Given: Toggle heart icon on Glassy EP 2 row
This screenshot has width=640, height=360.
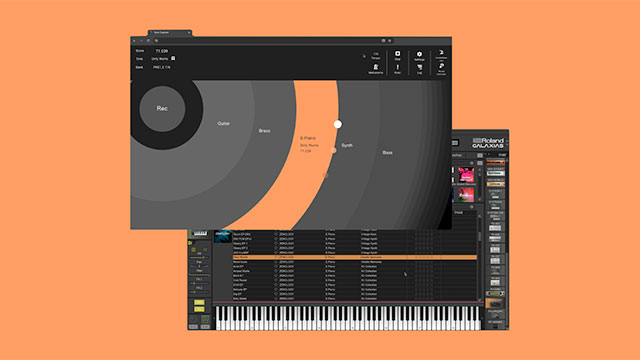Looking at the screenshot, I should tap(276, 248).
